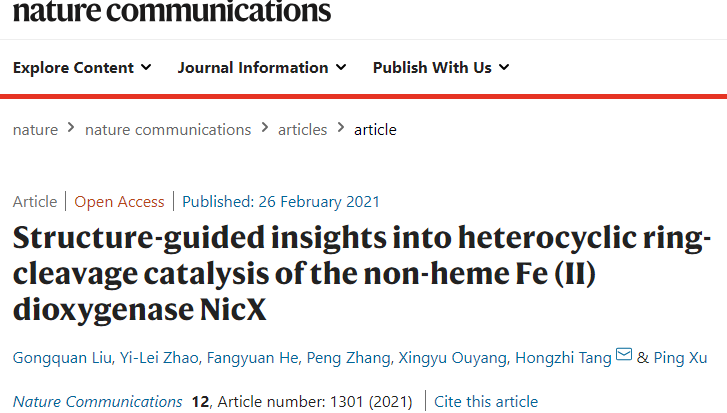This screenshot has height=413, width=727.
Task: Click the Open Access link
Action: [x=119, y=201]
